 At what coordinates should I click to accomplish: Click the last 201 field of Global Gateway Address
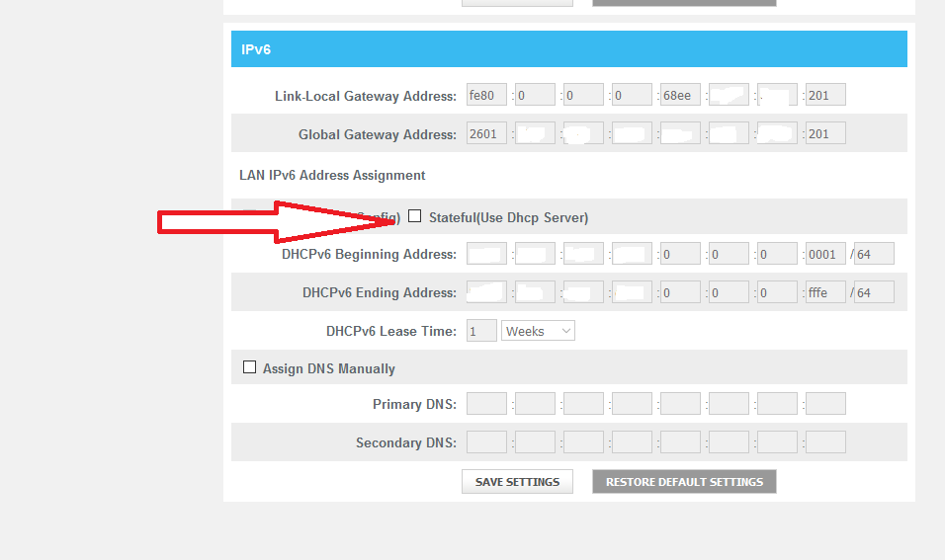click(825, 133)
